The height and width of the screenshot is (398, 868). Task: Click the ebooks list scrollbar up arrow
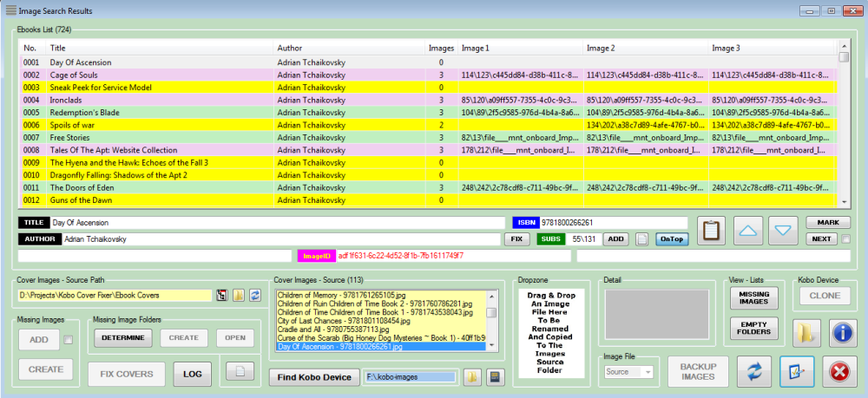(x=844, y=47)
